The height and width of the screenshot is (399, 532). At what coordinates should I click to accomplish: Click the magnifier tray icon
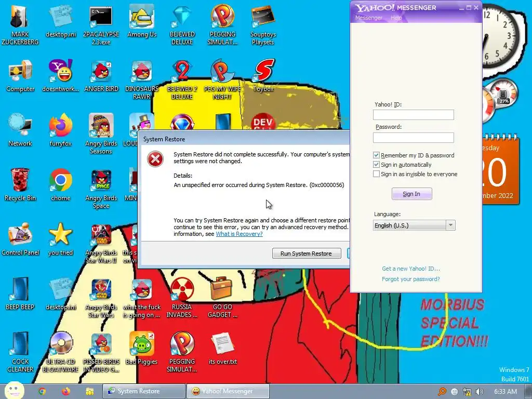click(x=442, y=392)
